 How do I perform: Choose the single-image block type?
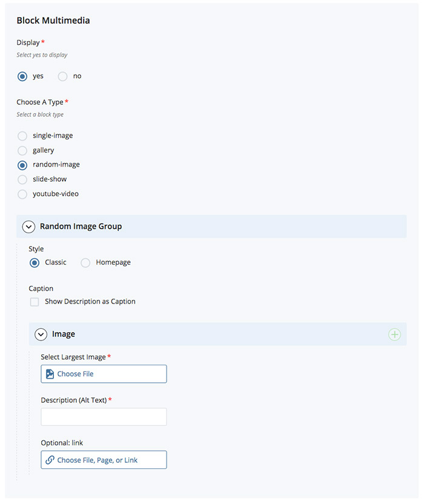click(22, 136)
